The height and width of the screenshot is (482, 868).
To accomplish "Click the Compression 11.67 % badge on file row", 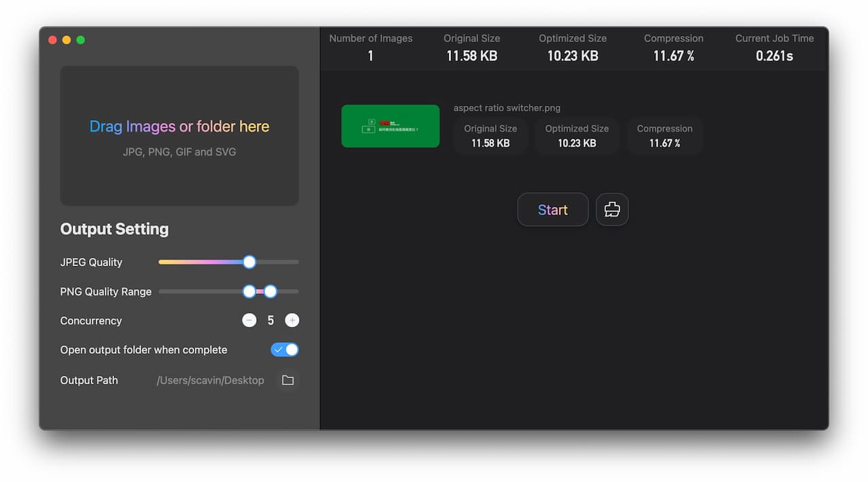I will pos(664,136).
